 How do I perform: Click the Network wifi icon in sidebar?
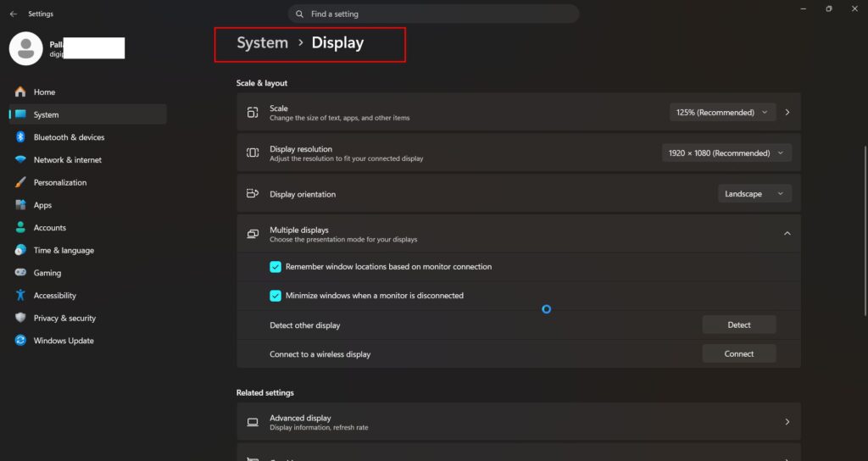[x=20, y=159]
